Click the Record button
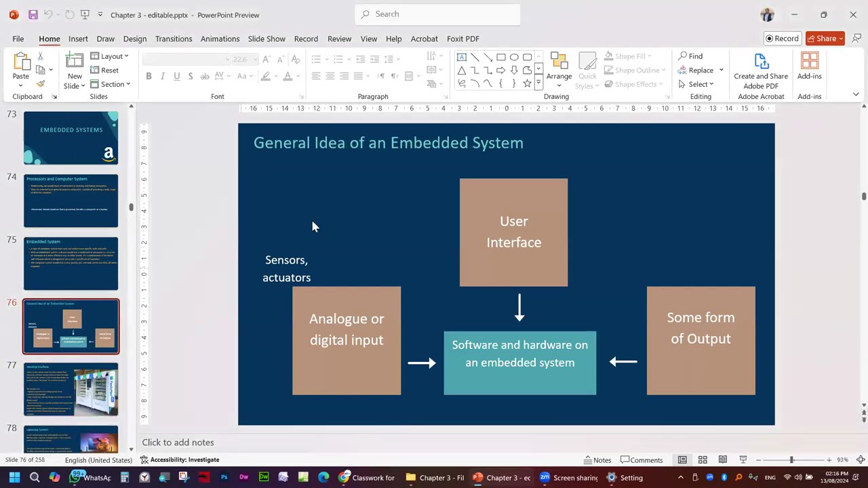The width and height of the screenshot is (868, 488). click(x=783, y=39)
